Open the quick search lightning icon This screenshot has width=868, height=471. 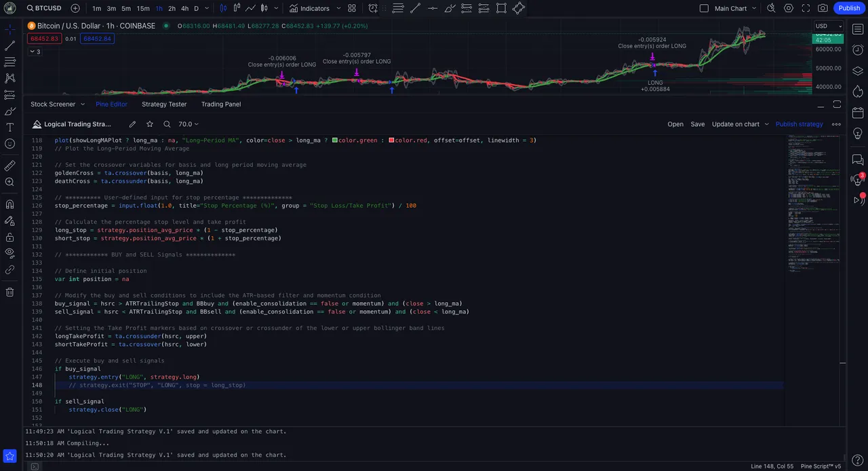[x=771, y=8]
